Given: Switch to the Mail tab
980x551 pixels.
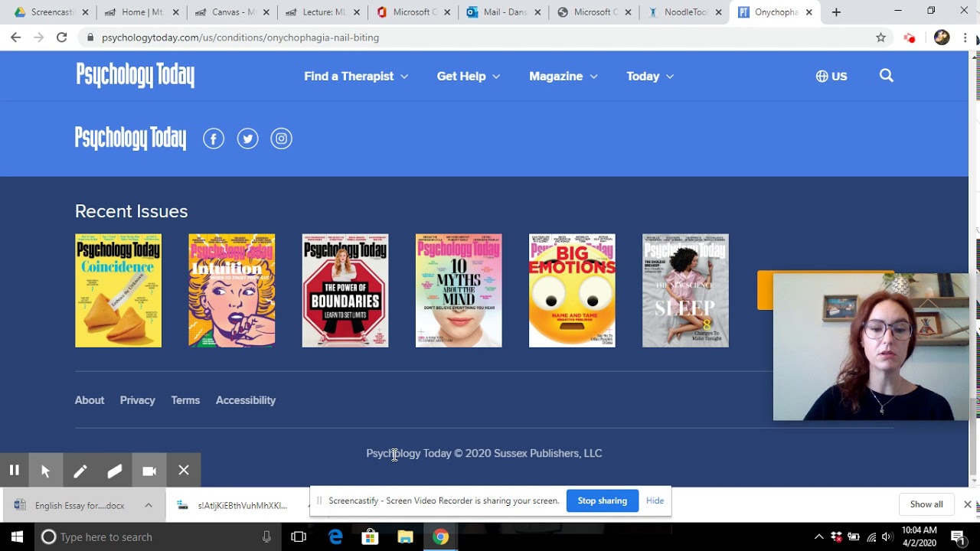Looking at the screenshot, I should (x=504, y=12).
